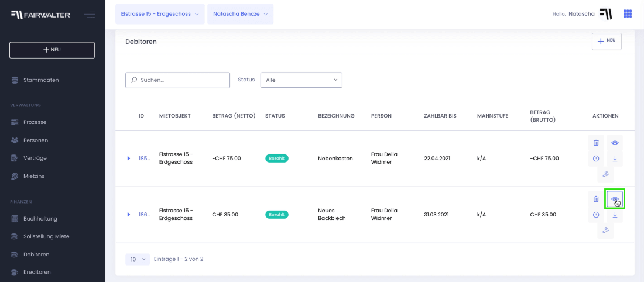Download the Neues Backblech invoice
Screen dimensions: 644x282
pyautogui.click(x=615, y=215)
